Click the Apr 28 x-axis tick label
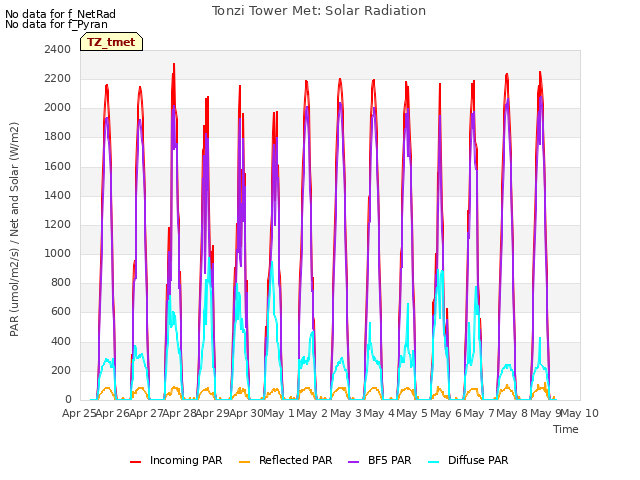Image resolution: width=640 pixels, height=480 pixels. pos(180,413)
